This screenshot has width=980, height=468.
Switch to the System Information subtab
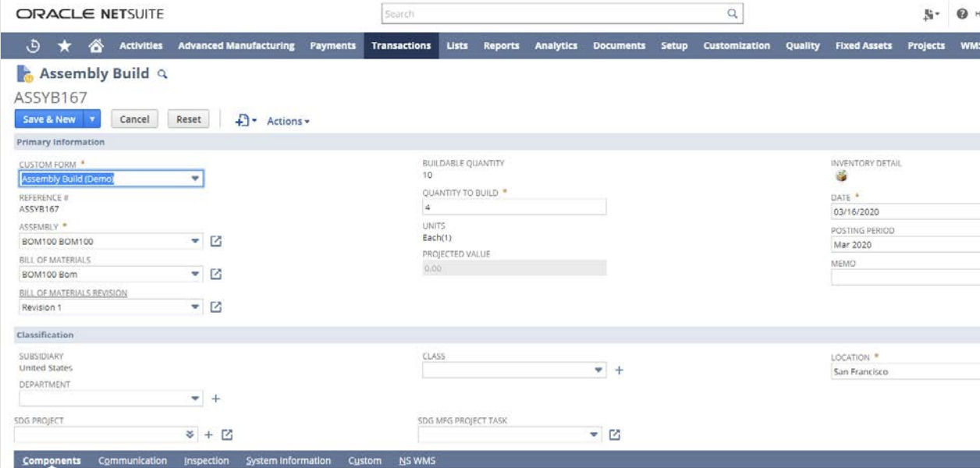tap(289, 461)
